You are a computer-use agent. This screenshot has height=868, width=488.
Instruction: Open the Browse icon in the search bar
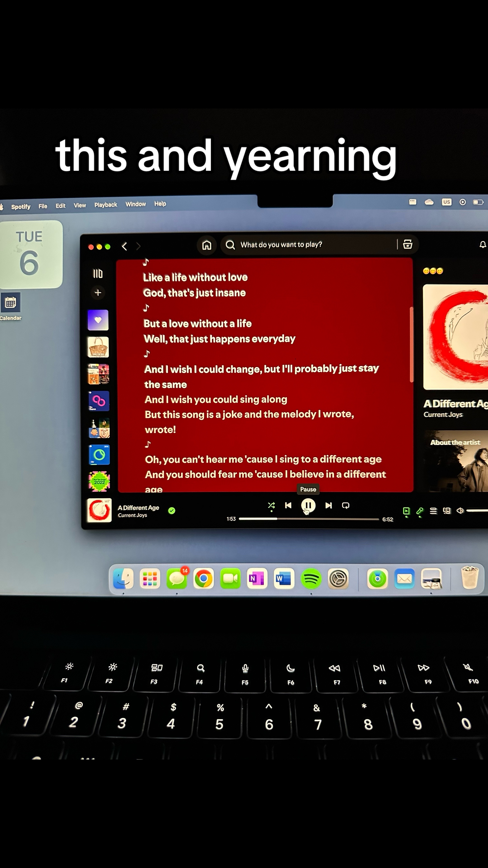[x=408, y=244]
